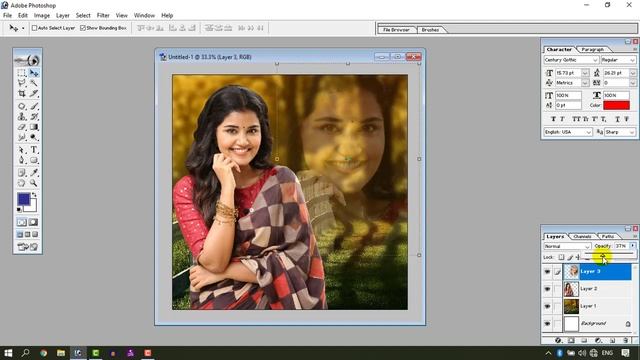Select the History Brush tool
This screenshot has width=640, height=360.
coord(34,117)
